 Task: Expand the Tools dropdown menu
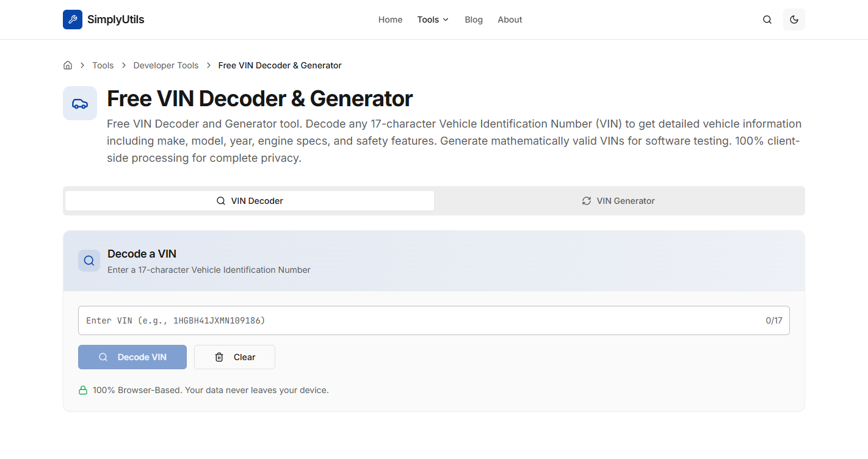point(433,20)
